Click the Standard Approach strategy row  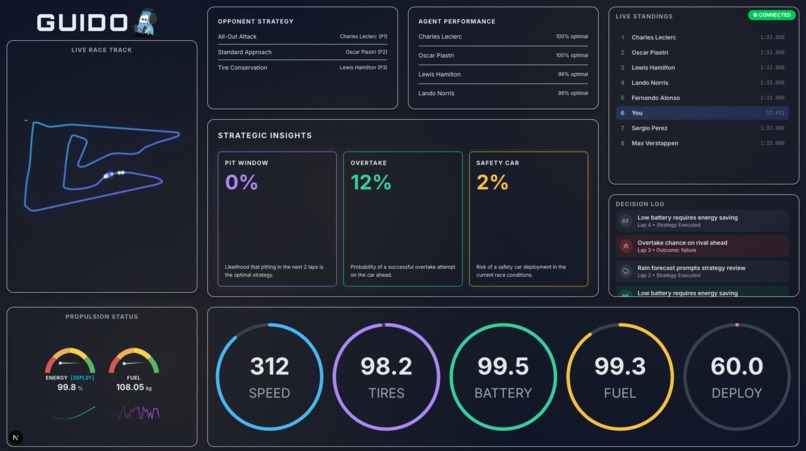tap(302, 52)
